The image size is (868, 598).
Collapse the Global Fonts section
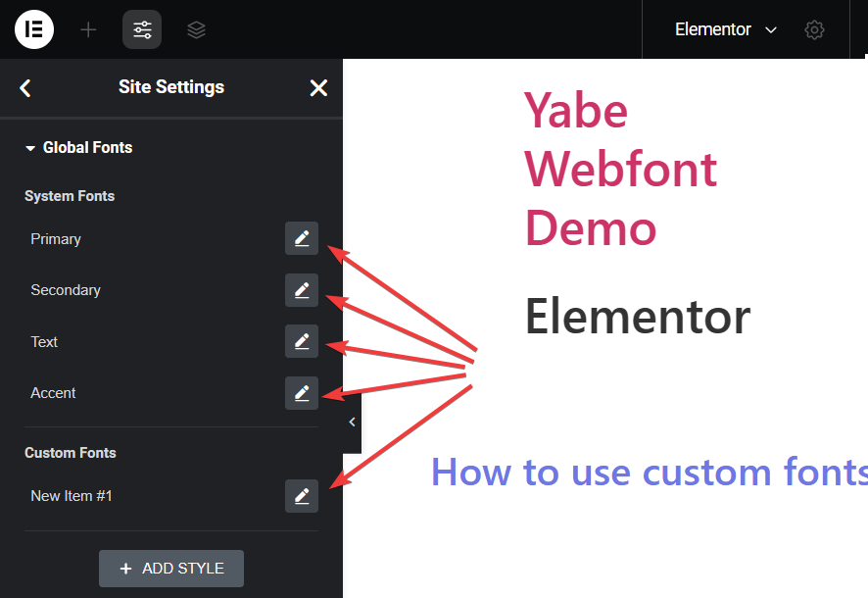click(78, 147)
